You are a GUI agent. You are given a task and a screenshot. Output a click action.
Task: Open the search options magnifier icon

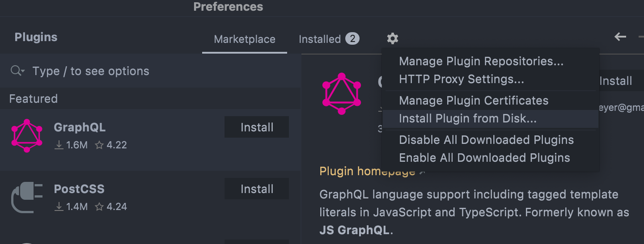[17, 71]
